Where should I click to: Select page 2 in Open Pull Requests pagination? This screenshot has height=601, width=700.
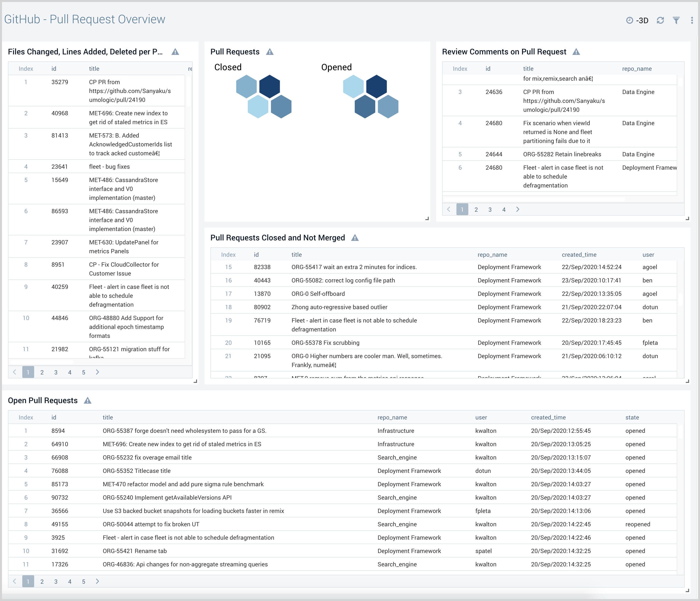pyautogui.click(x=42, y=581)
